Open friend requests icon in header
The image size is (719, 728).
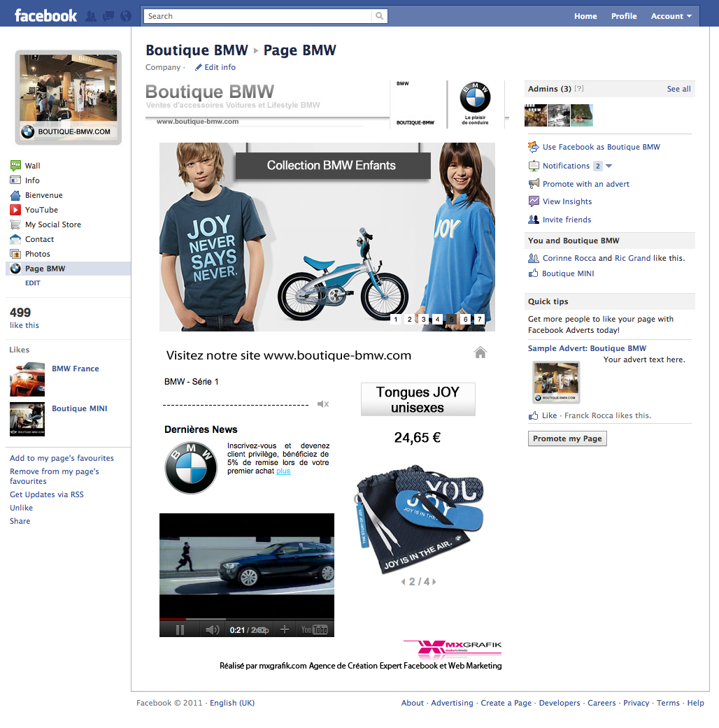click(91, 16)
